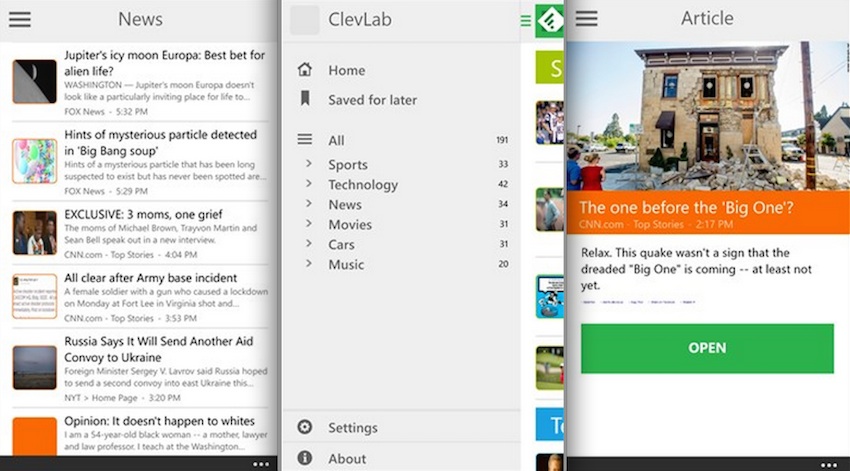Tap the golf course thumbnail behind drawer
Viewport: 850px width, 471px height.
550,368
